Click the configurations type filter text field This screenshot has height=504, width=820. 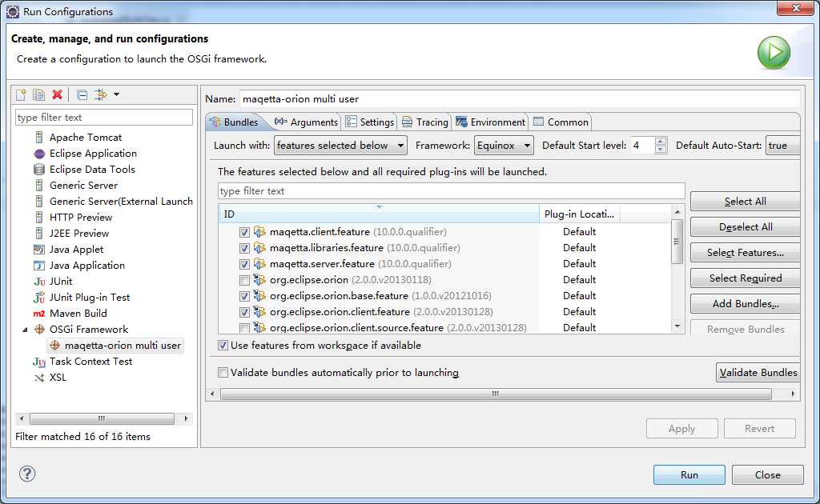click(104, 117)
